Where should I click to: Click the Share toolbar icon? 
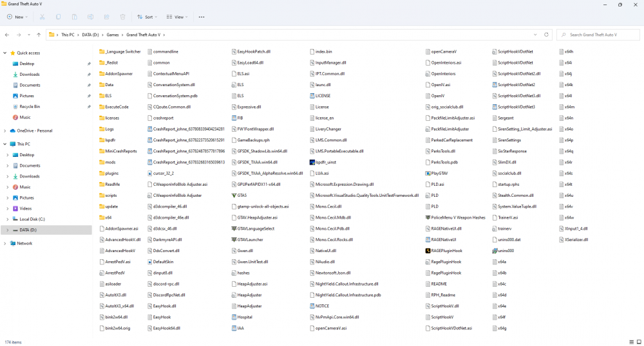pos(106,17)
